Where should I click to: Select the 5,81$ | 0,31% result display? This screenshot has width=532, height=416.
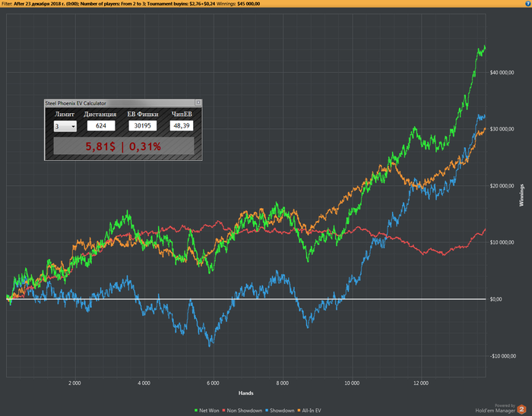click(123, 146)
